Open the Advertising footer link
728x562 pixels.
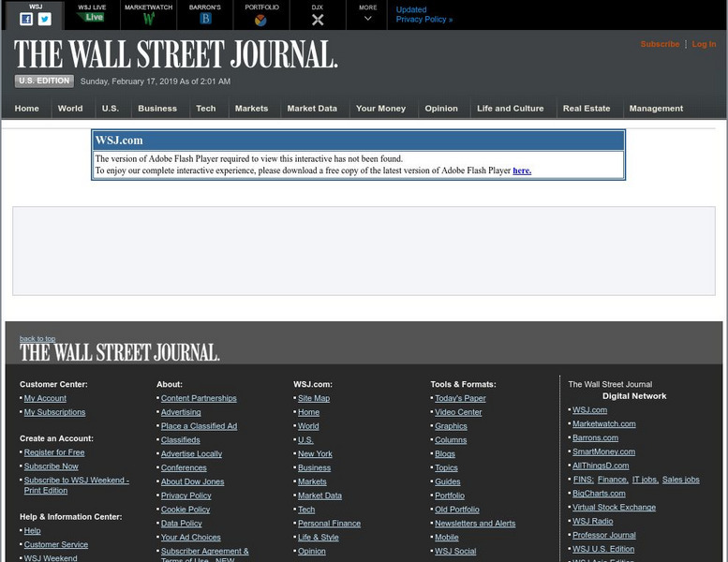coord(181,412)
